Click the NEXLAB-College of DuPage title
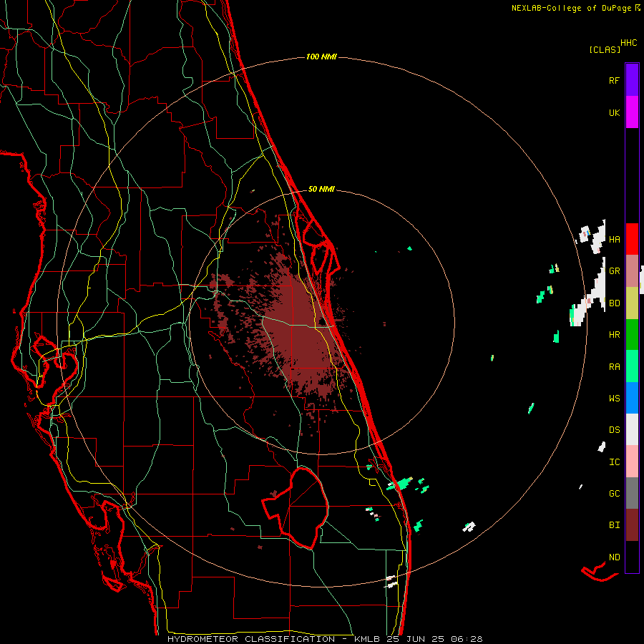This screenshot has width=644, height=644. coord(571,8)
